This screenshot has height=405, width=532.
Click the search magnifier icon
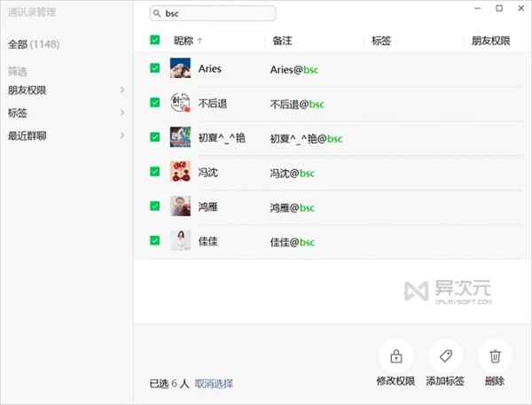click(157, 13)
